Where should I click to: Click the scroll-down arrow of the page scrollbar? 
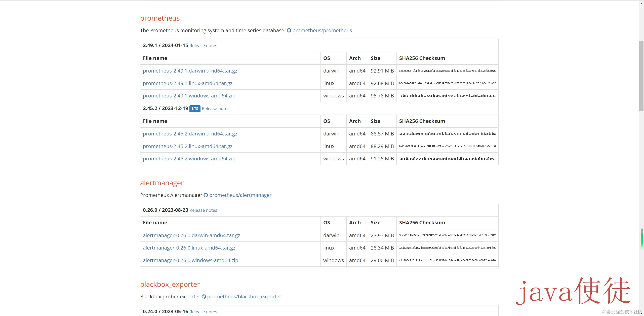point(641,313)
